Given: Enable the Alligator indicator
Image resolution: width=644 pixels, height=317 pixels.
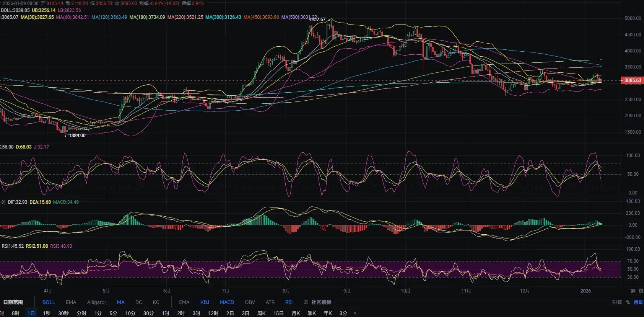Looking at the screenshot, I should click(96, 302).
